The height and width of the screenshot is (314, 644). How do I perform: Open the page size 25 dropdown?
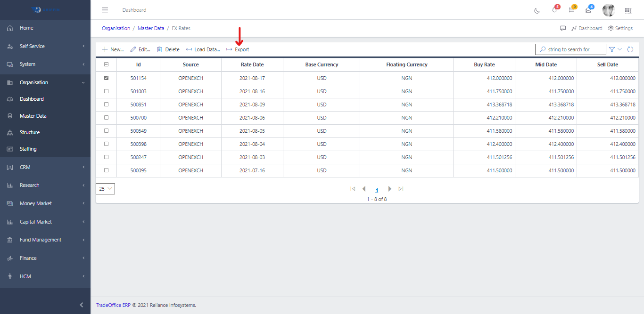point(105,189)
